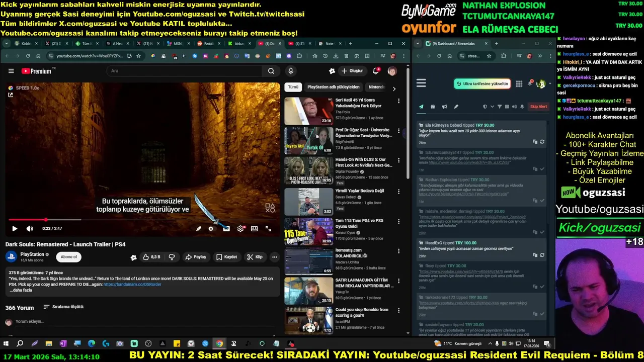
Task: Open Oluştur create menu
Action: tap(352, 71)
